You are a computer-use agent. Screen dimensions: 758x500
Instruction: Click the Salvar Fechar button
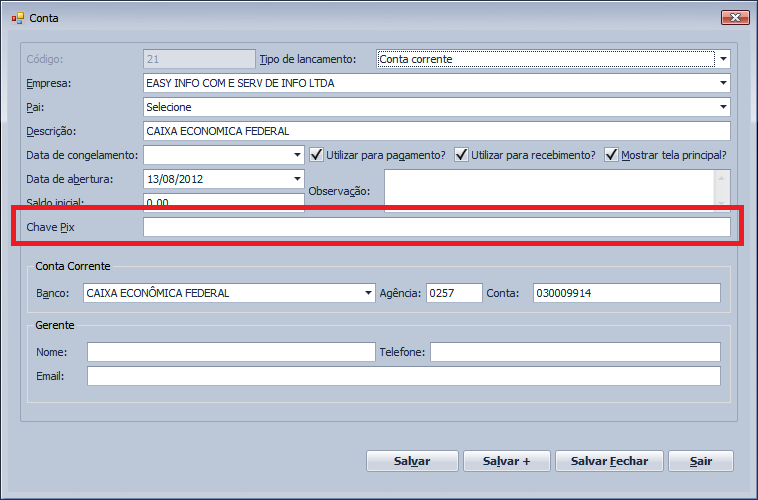coord(609,461)
